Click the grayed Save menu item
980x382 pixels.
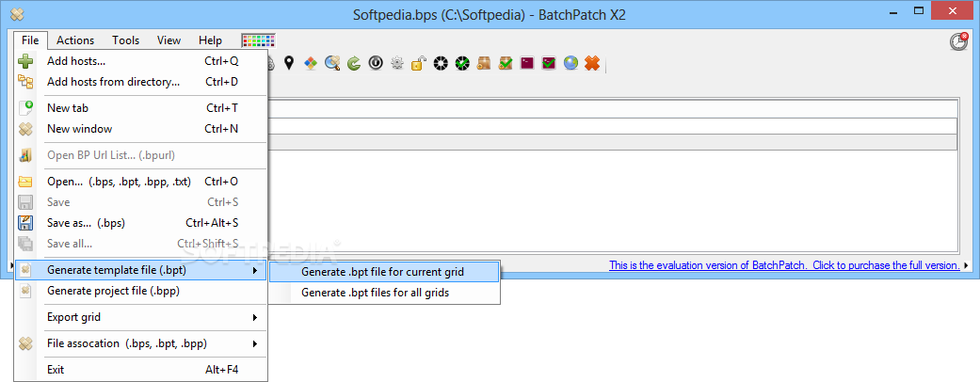[x=141, y=202]
